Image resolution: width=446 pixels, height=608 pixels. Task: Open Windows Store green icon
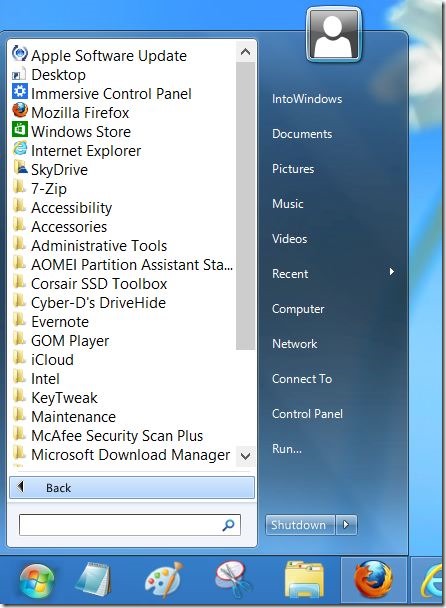[x=19, y=130]
